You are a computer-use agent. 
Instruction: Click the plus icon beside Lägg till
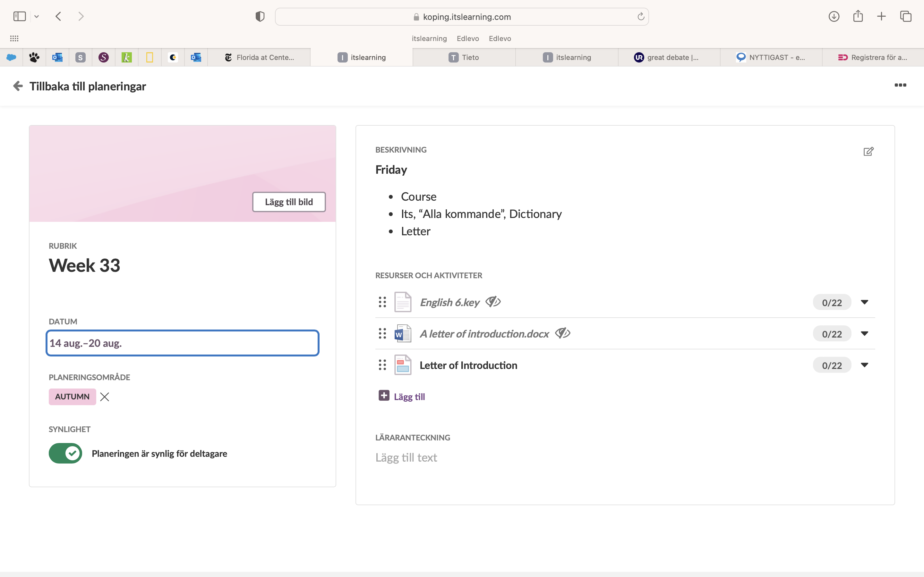point(384,396)
